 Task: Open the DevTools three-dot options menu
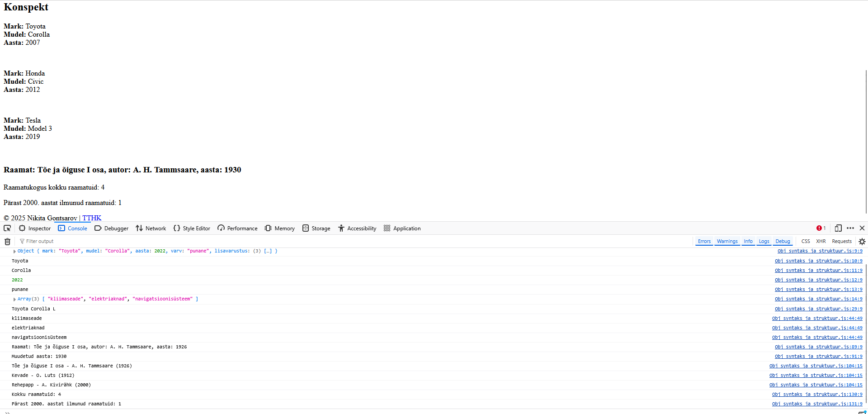[x=850, y=228]
